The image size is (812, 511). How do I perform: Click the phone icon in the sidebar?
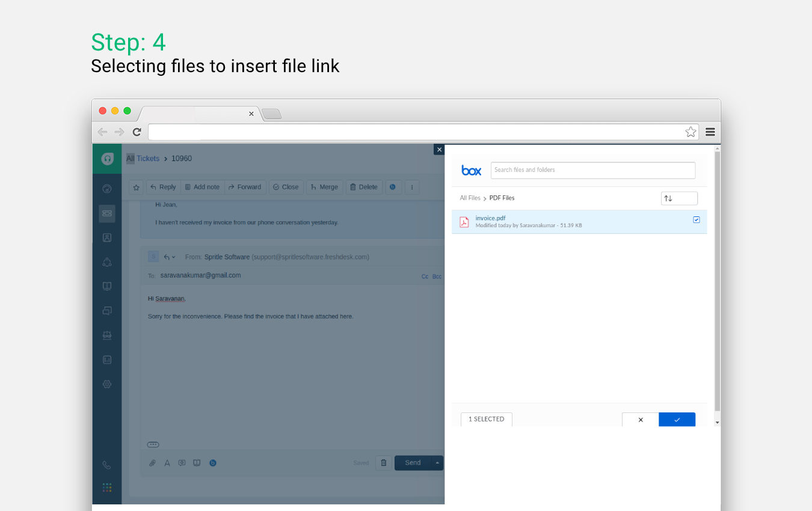[x=107, y=465]
